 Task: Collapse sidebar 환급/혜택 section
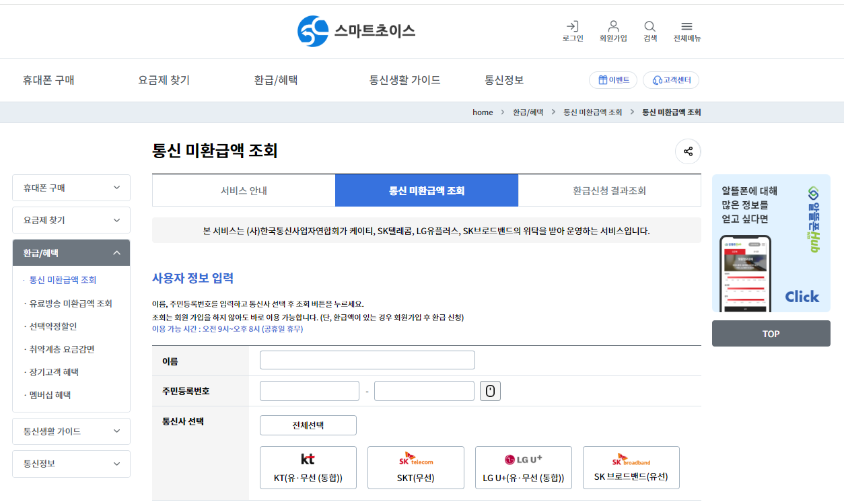71,253
